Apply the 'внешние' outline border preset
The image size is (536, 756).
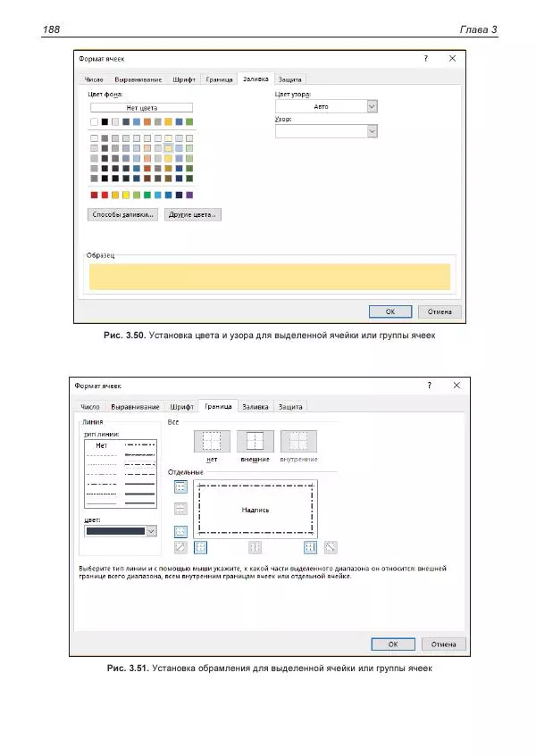(x=255, y=441)
